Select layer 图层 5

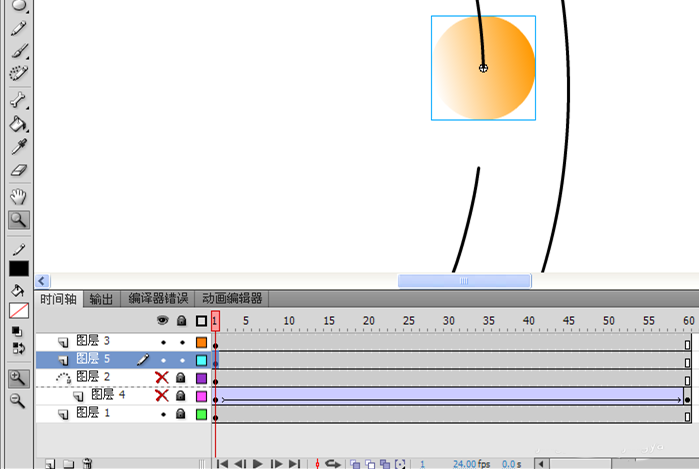pos(93,359)
